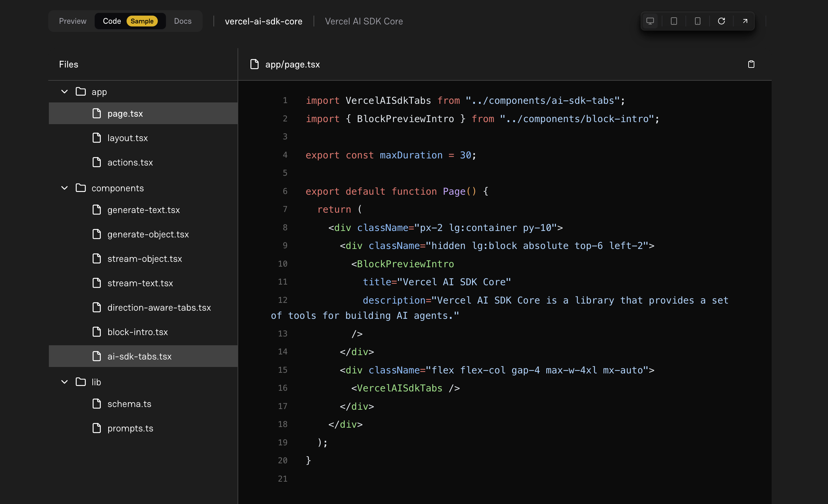Open direction-aware-tabs.tsx file

tap(143, 307)
